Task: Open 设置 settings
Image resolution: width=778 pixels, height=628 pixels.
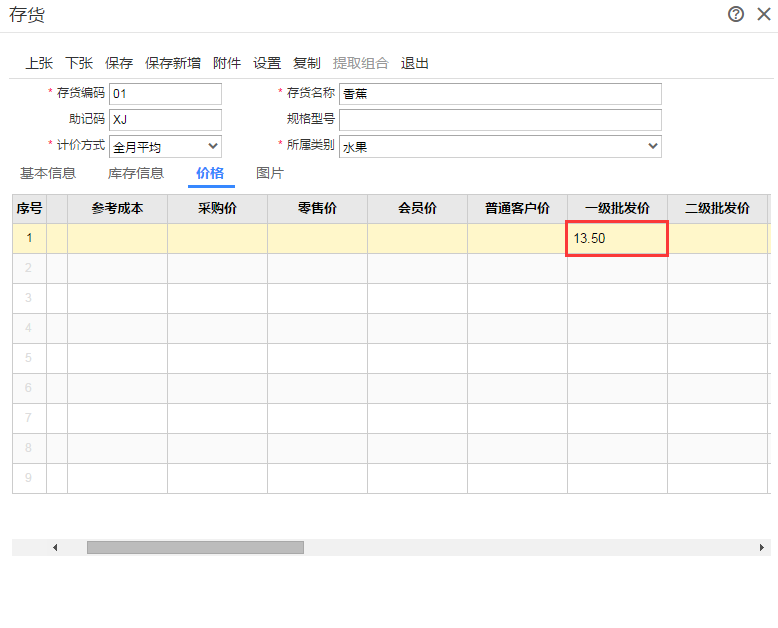Action: [x=267, y=63]
